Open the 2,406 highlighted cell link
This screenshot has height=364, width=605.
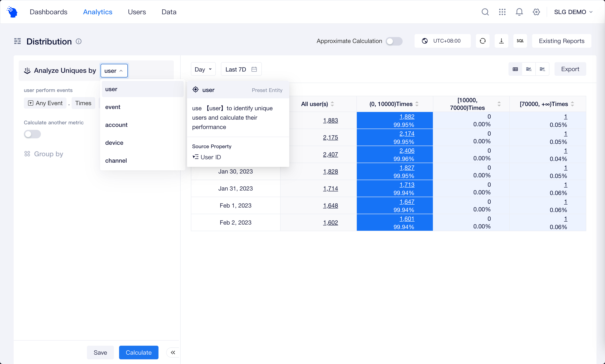(407, 151)
